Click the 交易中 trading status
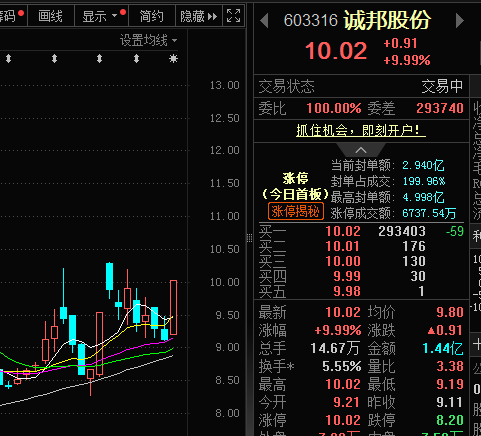Image resolution: width=481 pixels, height=436 pixels. point(442,86)
